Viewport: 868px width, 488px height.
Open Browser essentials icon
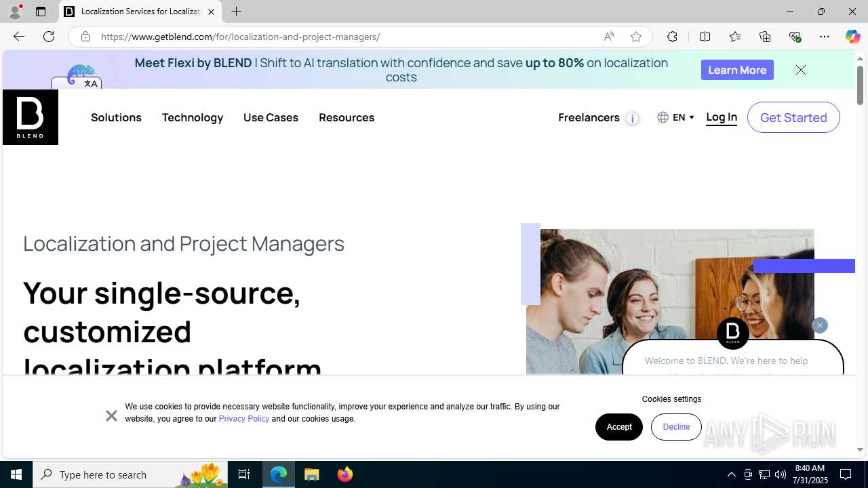click(795, 37)
